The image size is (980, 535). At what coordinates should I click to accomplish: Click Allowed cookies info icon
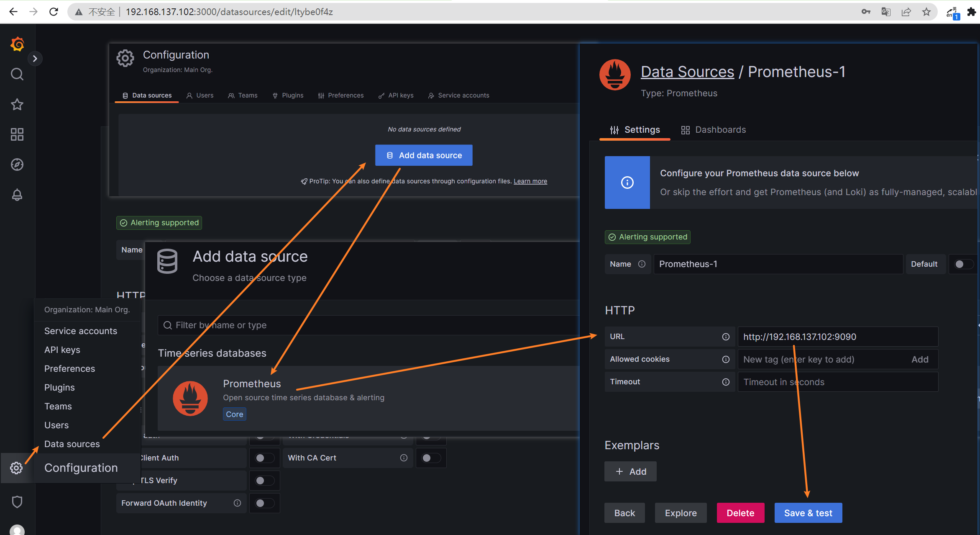[726, 359]
